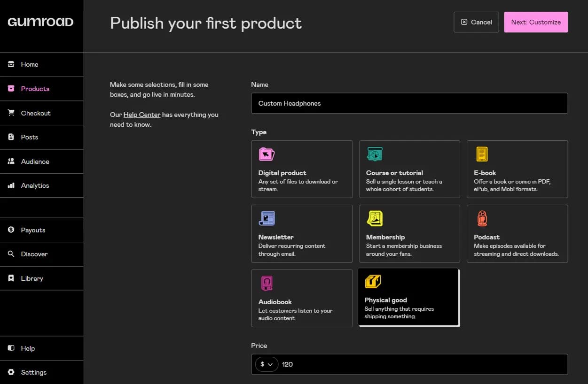The width and height of the screenshot is (588, 384).
Task: Click the 'Type' section label
Action: pyautogui.click(x=259, y=132)
